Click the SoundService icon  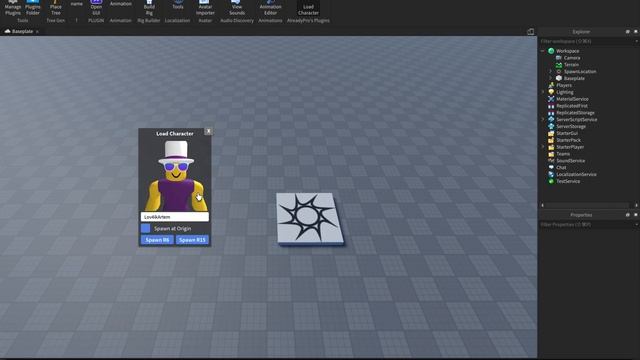tap(551, 161)
